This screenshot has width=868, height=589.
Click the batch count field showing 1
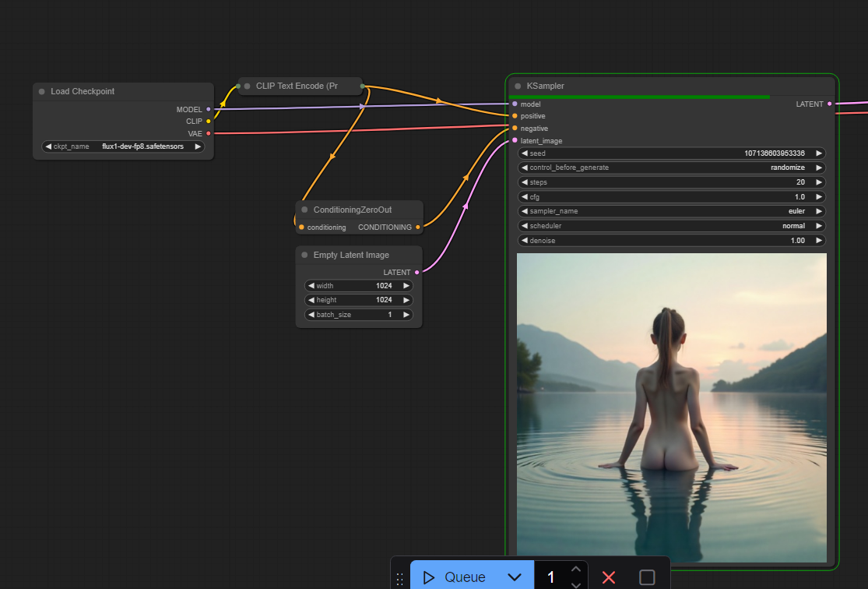pyautogui.click(x=551, y=577)
